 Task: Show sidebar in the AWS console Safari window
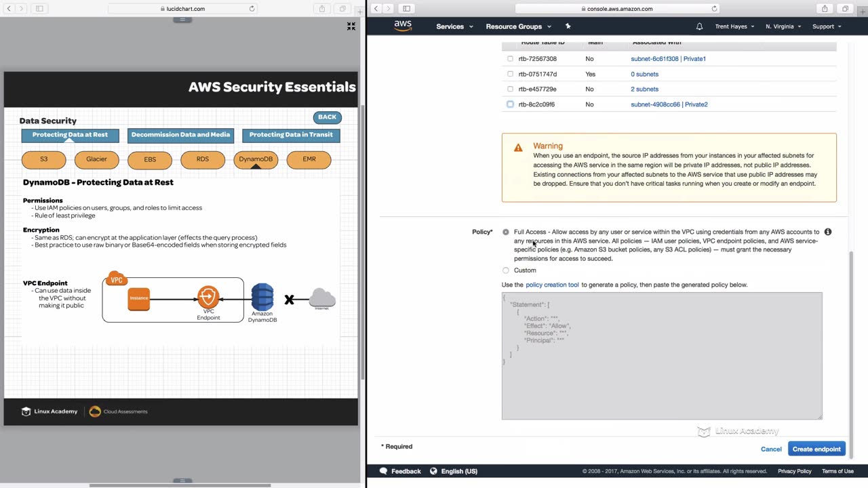[x=406, y=9]
